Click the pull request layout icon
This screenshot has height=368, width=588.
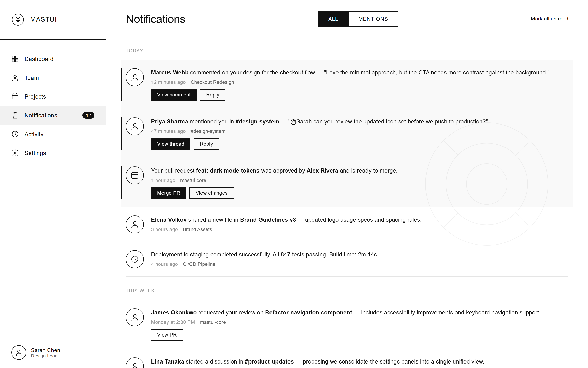point(135,175)
